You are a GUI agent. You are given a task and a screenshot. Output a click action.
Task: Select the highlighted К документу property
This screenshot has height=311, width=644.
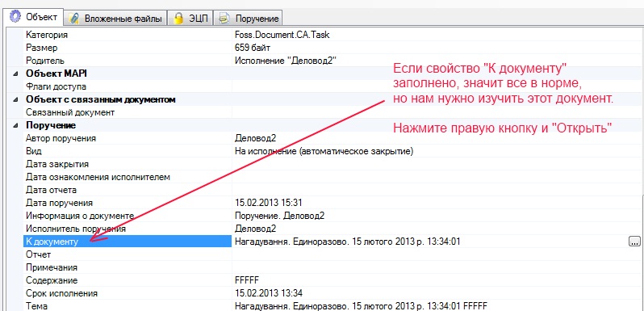coord(128,242)
